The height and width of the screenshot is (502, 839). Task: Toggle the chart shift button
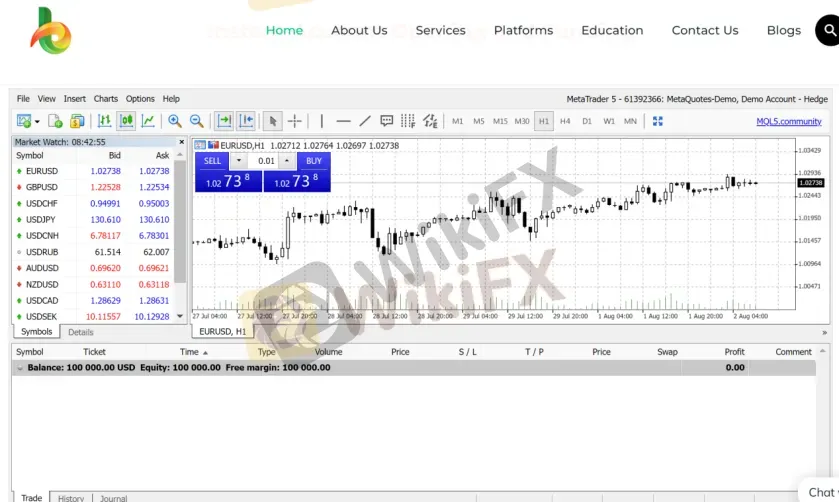(246, 121)
